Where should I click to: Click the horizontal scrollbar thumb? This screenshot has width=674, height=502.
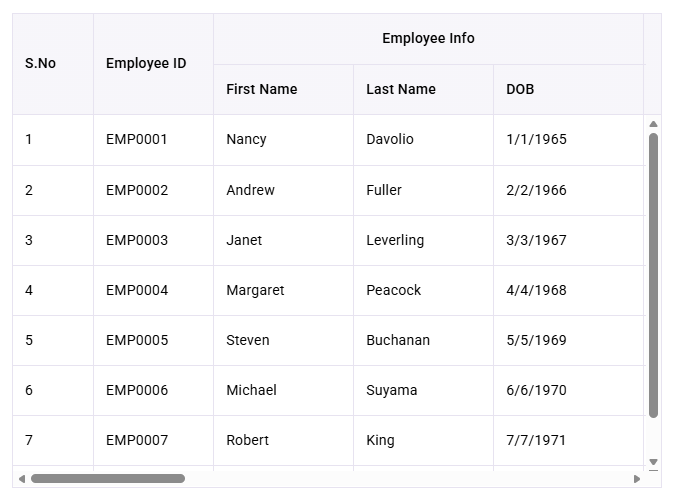pos(108,479)
